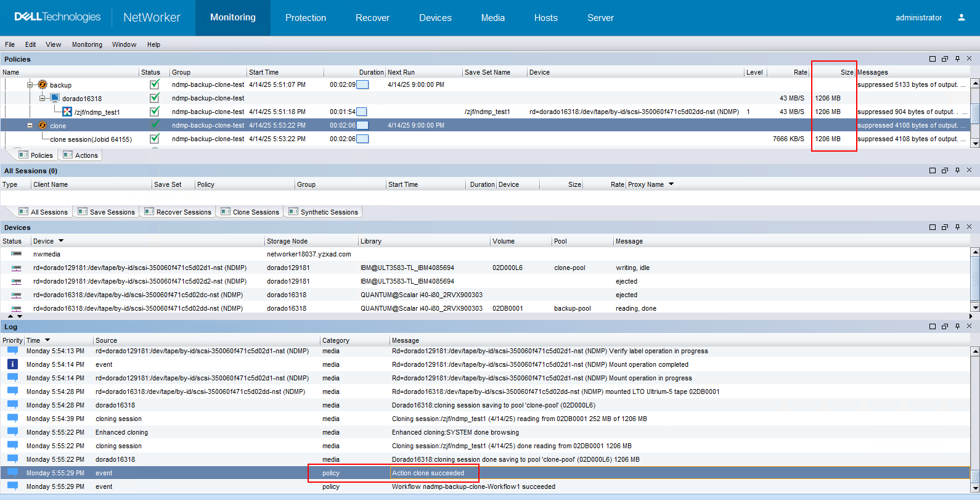Click the nwmedia device status icon
The height and width of the screenshot is (500, 980).
[x=16, y=254]
